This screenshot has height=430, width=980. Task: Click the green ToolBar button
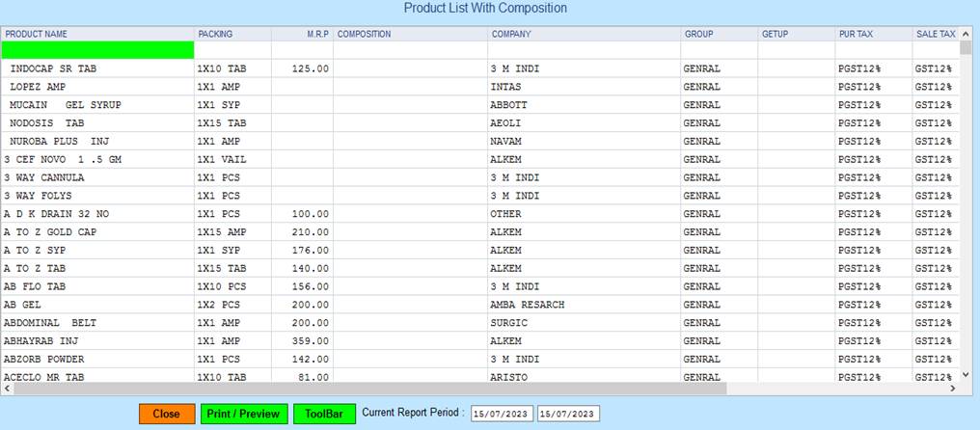[x=324, y=414]
